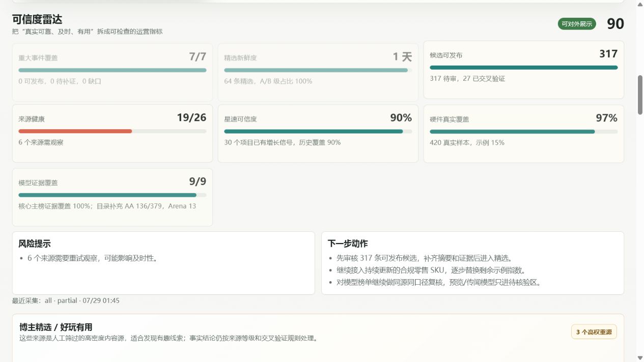Click the 可对外展示 green status badge
Viewport: 644px width, 362px height.
pos(577,24)
